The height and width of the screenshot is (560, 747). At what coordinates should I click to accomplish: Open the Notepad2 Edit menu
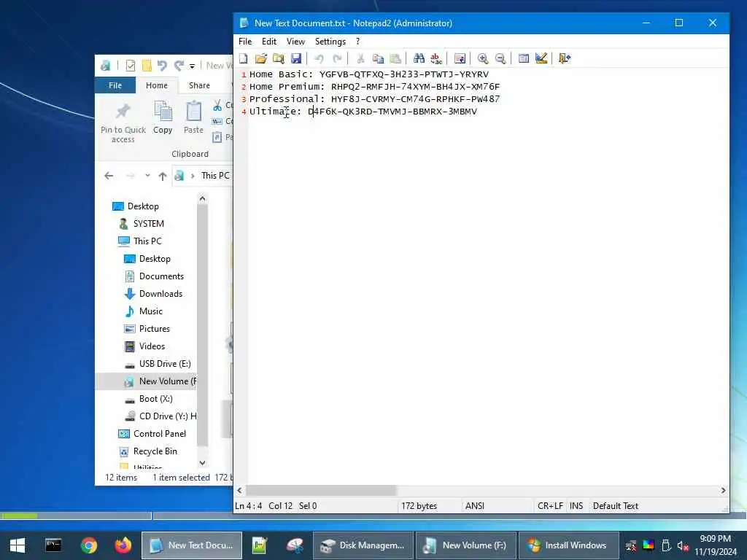(x=269, y=42)
